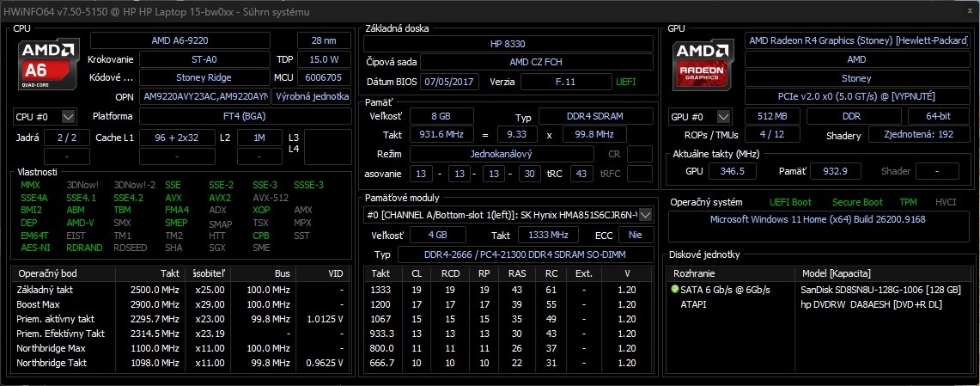
Task: Click the memory size 8 GB field
Action: (441, 116)
